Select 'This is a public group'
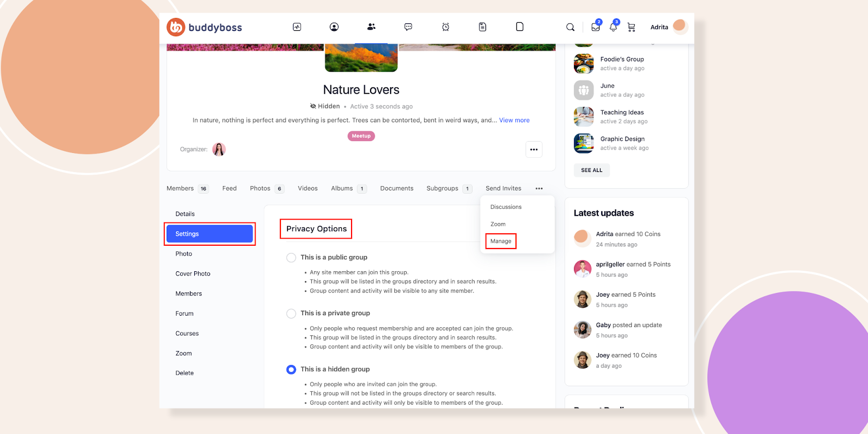 tap(291, 257)
